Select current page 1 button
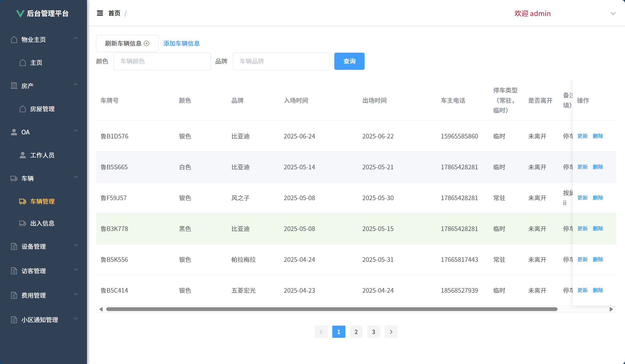Screen dimensions: 625x364 tap(339, 332)
